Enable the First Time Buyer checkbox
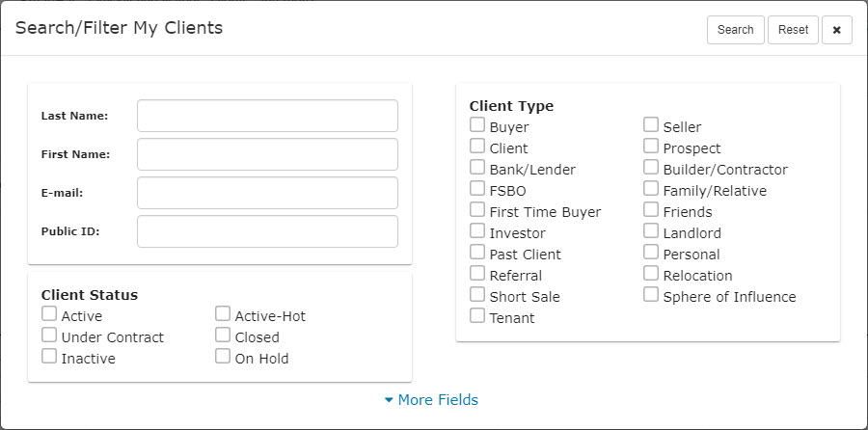Screen dimensions: 868x430 (x=477, y=210)
